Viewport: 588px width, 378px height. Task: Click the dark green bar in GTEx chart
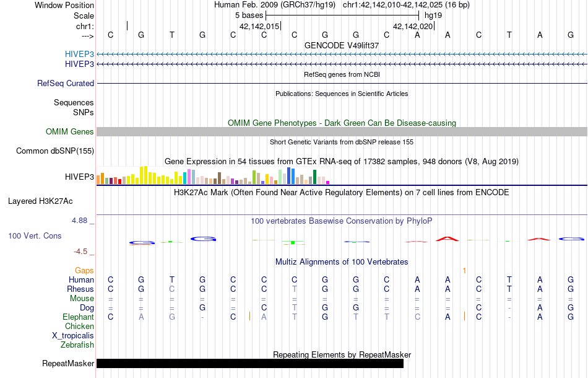[315, 177]
